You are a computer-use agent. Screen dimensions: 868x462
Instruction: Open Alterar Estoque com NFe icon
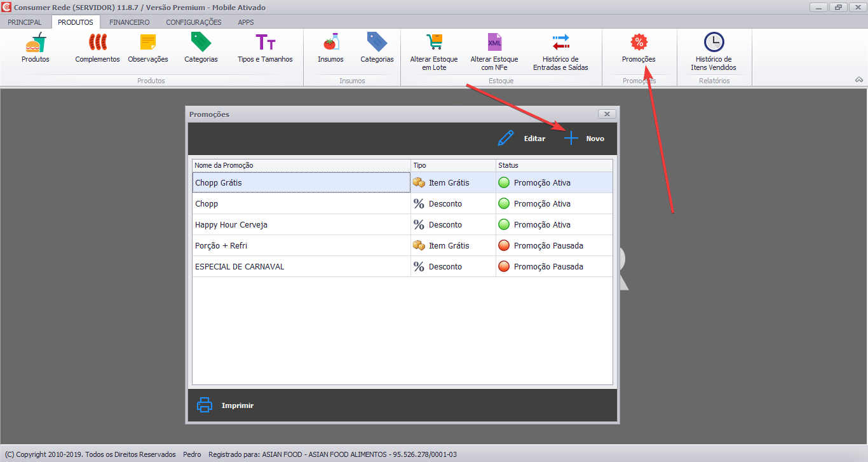(494, 43)
